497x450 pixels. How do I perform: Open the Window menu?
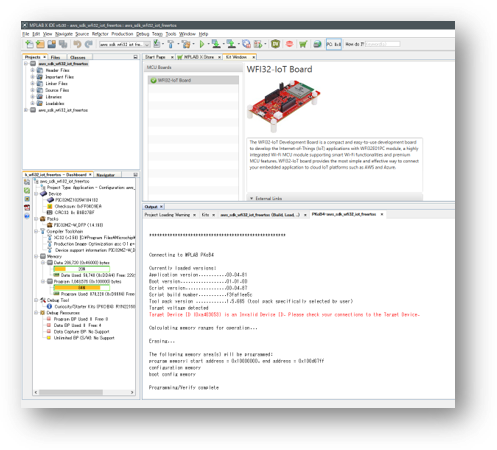click(187, 34)
